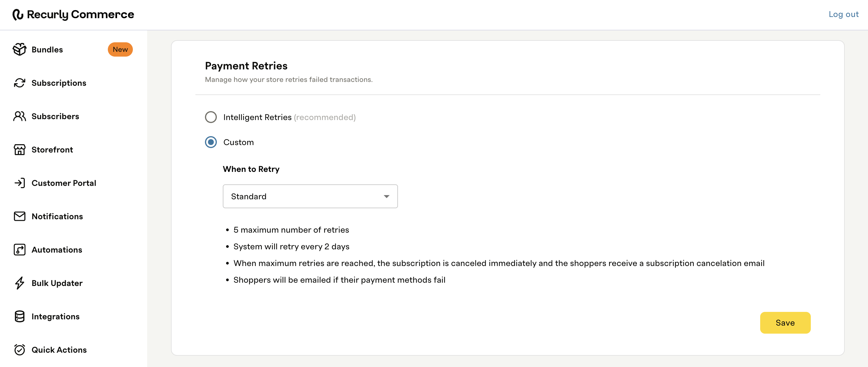The width and height of the screenshot is (868, 367).
Task: Click the Storefront shop icon
Action: 20,150
